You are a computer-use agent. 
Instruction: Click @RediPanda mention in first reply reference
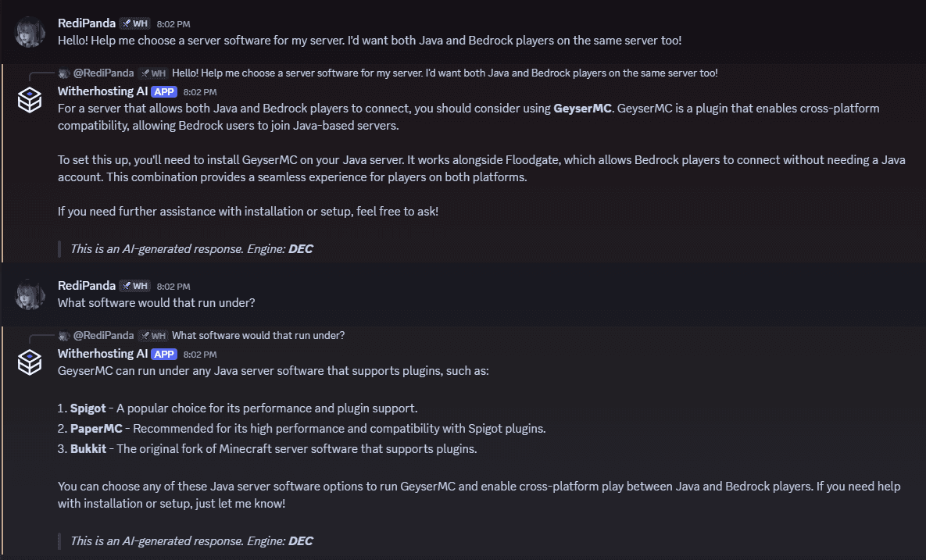pyautogui.click(x=103, y=73)
